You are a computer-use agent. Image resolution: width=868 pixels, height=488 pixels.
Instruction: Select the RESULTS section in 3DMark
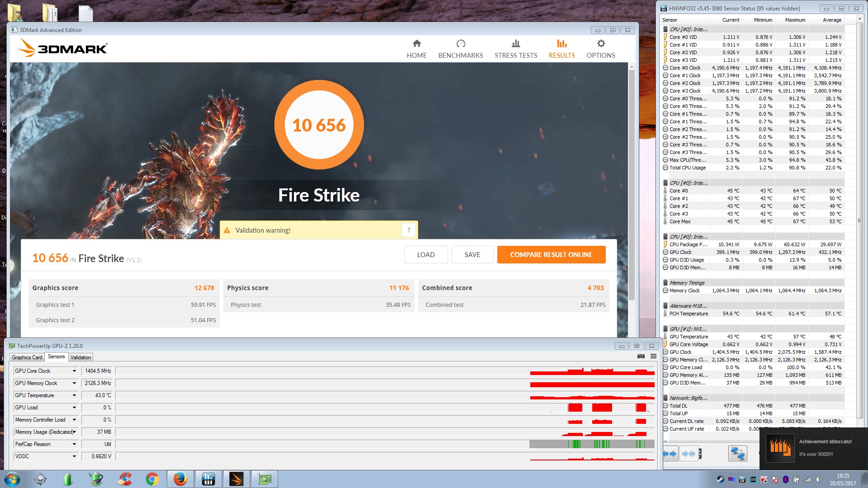[561, 49]
